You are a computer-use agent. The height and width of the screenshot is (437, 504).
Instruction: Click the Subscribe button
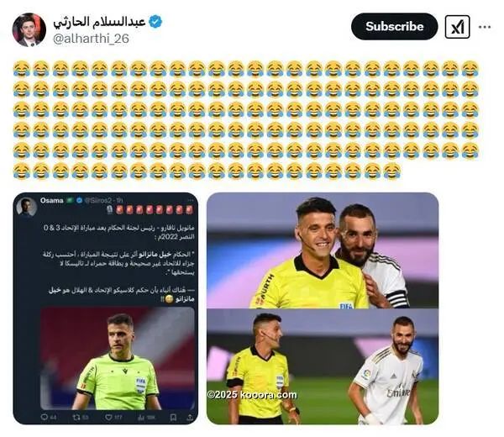(x=395, y=26)
